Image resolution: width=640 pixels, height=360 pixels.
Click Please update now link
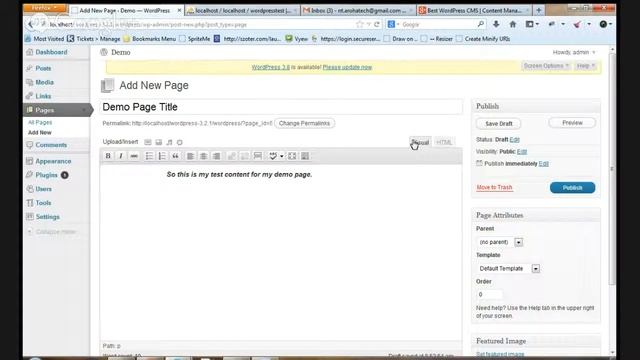pyautogui.click(x=347, y=67)
